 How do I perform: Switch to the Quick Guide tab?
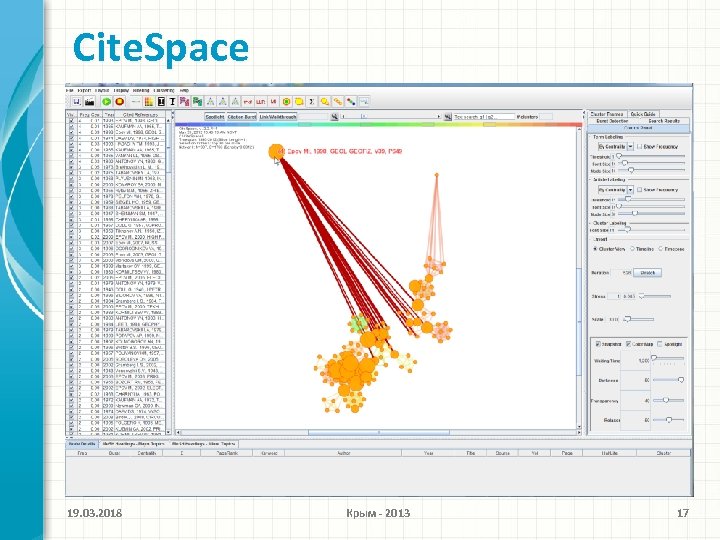[x=642, y=114]
